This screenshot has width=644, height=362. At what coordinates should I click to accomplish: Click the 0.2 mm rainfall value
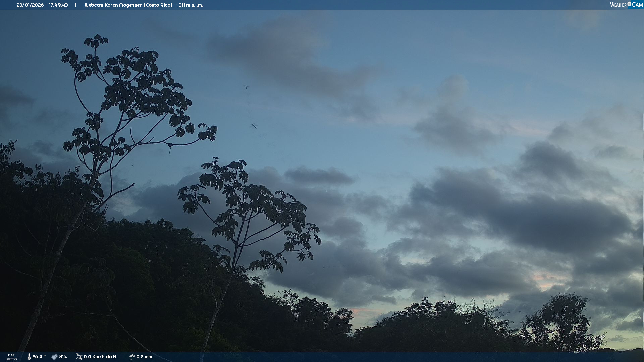pyautogui.click(x=144, y=357)
